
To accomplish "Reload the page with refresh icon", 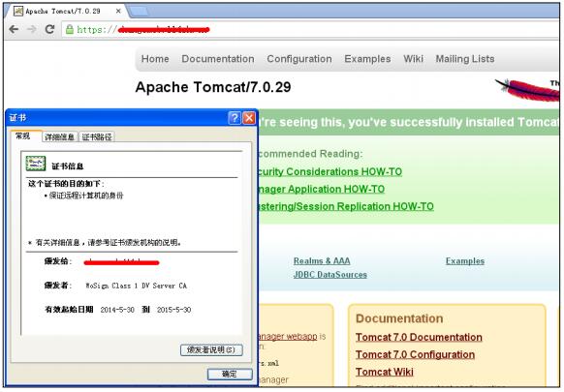I will 49,29.
